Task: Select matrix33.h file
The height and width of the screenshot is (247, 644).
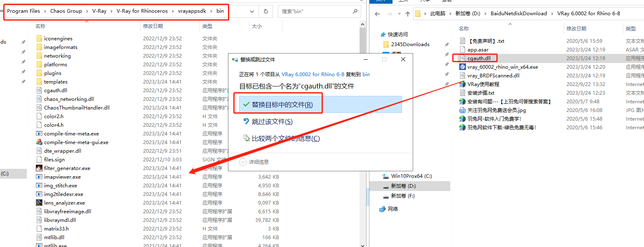Action: [56, 228]
